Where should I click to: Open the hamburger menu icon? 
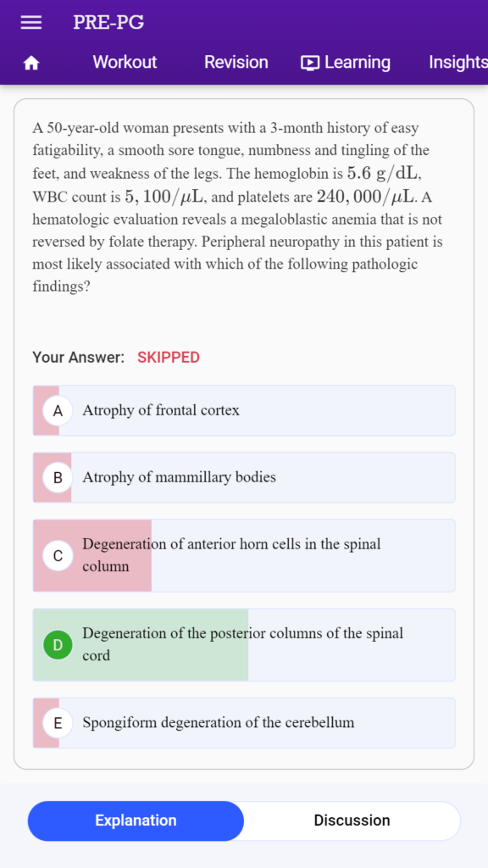31,22
